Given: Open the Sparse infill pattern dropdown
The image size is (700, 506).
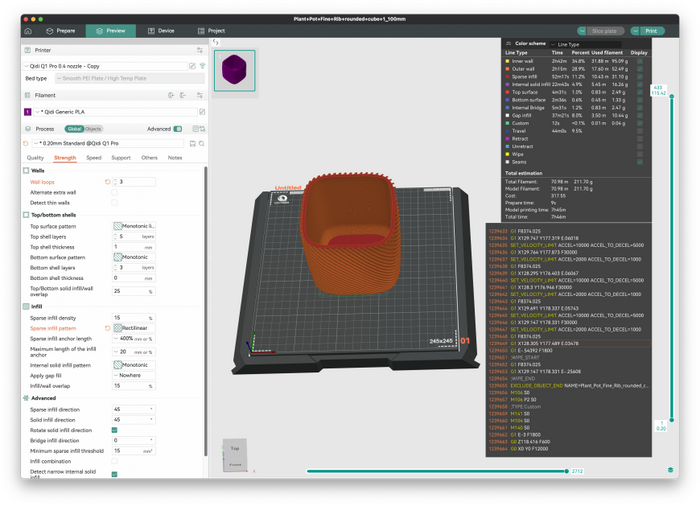Looking at the screenshot, I should pyautogui.click(x=134, y=328).
